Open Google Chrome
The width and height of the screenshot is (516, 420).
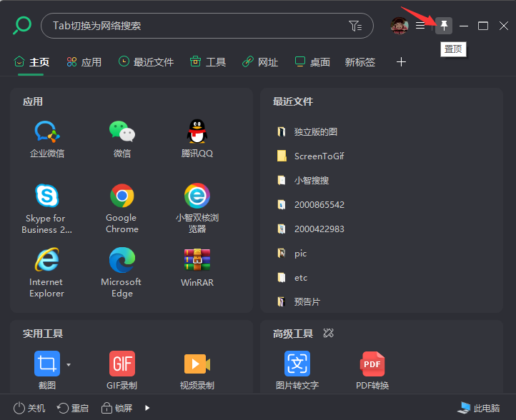click(122, 209)
